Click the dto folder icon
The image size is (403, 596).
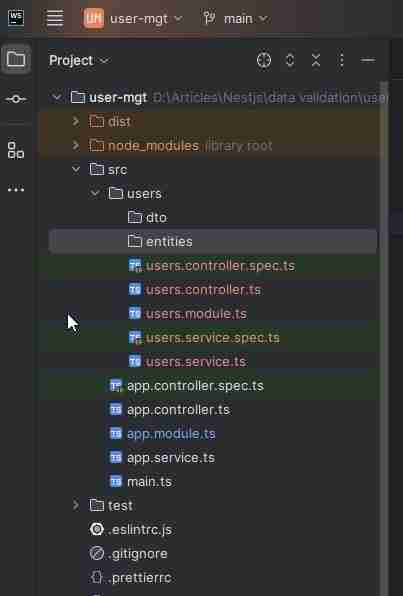135,217
